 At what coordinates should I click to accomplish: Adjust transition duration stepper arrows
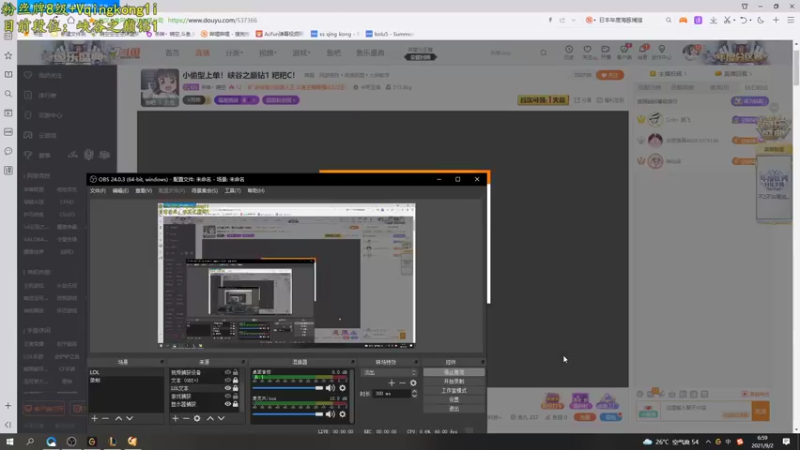[414, 393]
